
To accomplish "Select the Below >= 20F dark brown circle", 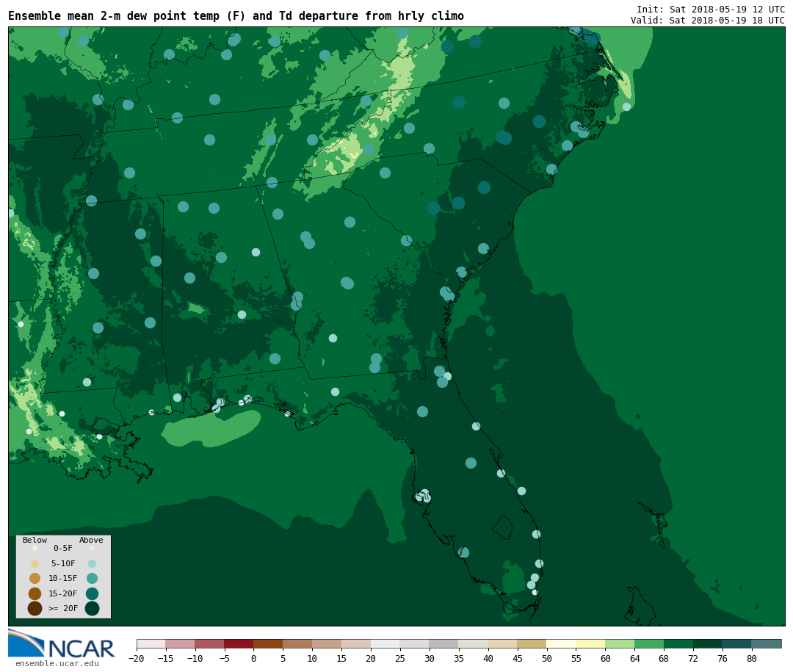I will (x=35, y=608).
